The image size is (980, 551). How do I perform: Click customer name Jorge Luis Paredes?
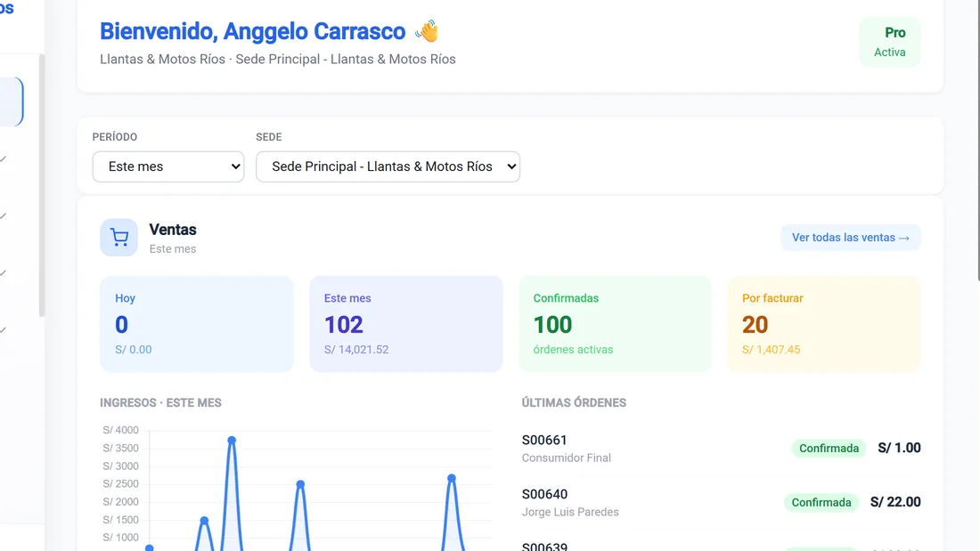click(570, 512)
